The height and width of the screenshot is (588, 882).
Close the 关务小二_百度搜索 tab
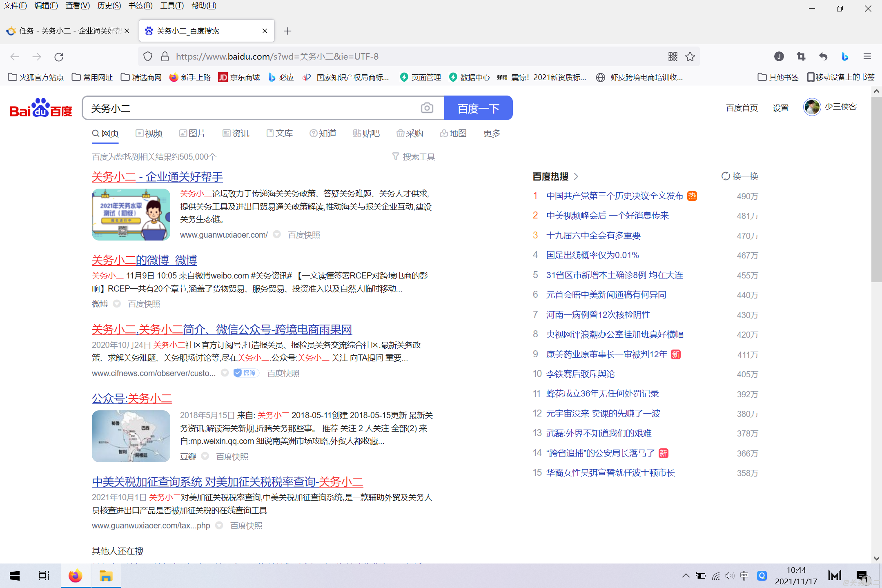(265, 31)
